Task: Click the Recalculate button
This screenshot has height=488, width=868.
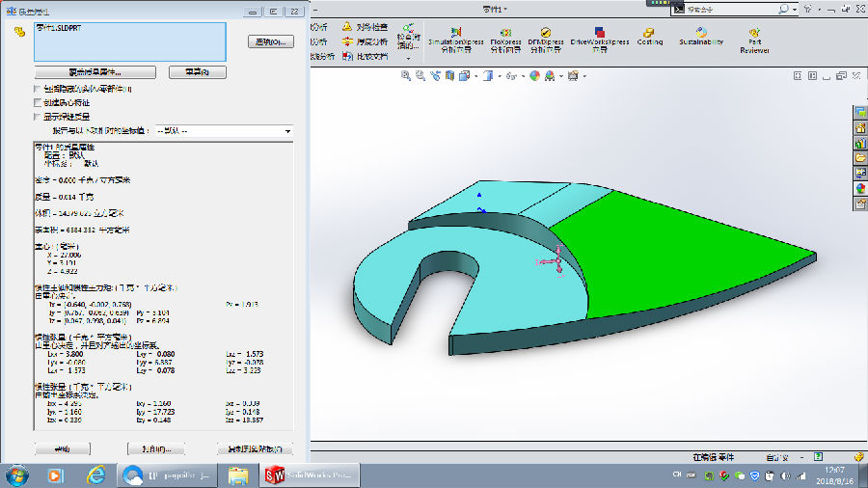Action: [x=197, y=72]
